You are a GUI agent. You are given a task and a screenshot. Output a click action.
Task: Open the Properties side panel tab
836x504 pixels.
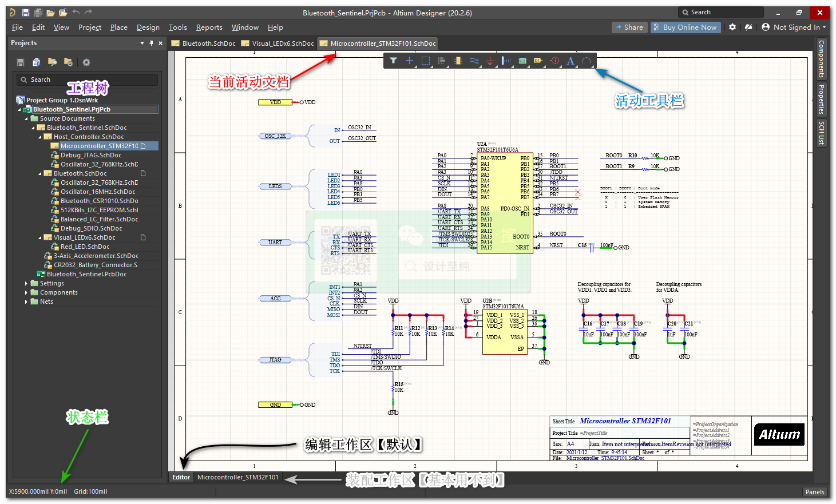click(821, 99)
